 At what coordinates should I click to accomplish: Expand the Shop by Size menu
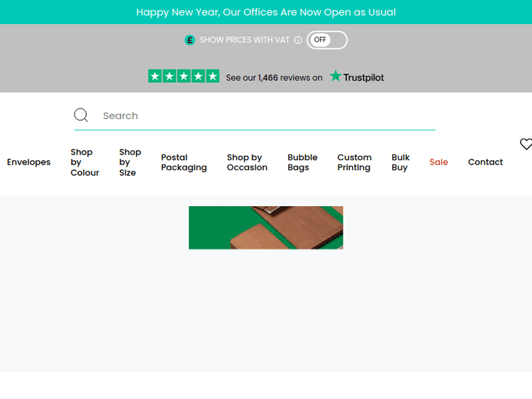click(130, 162)
